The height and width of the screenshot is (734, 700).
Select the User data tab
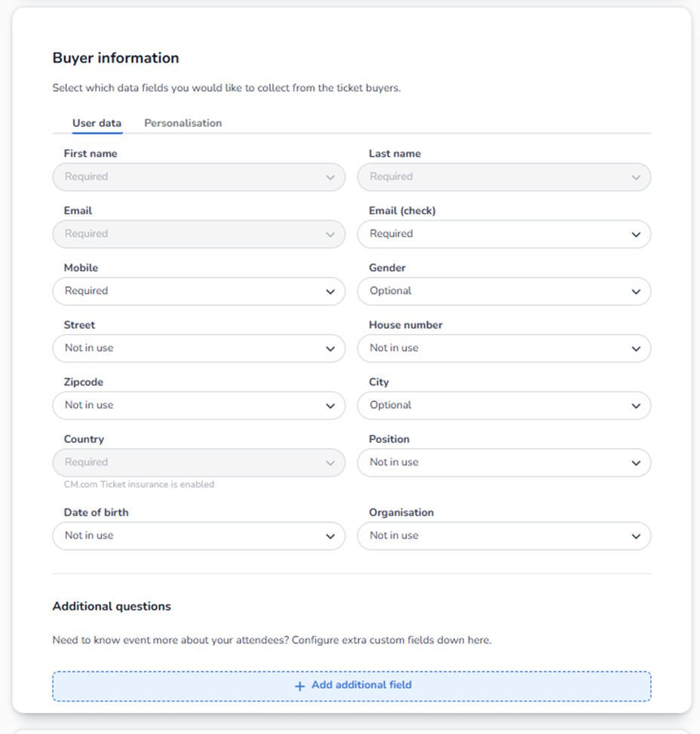click(97, 123)
